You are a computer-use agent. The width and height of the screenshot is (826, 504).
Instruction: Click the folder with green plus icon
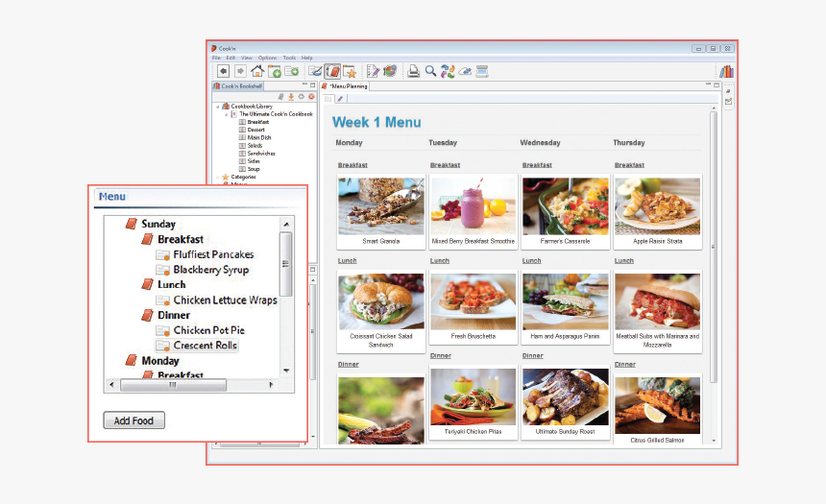click(x=292, y=71)
